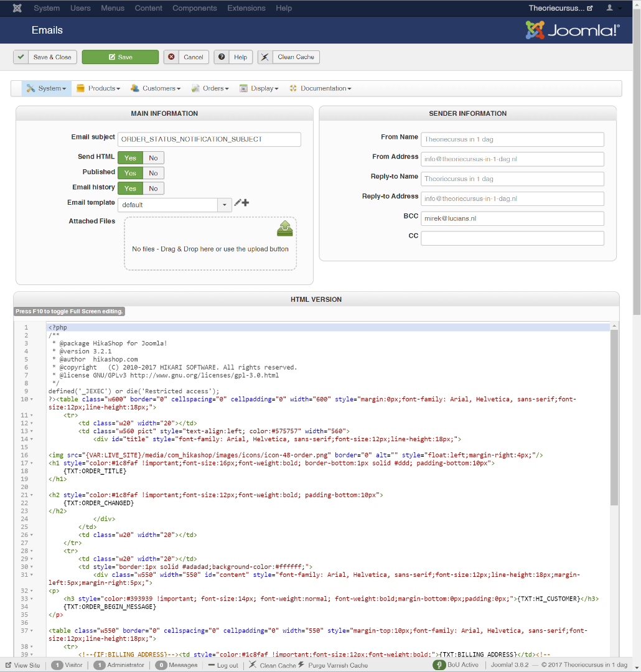
Task: Click the plus icon to add email template
Action: pos(245,203)
